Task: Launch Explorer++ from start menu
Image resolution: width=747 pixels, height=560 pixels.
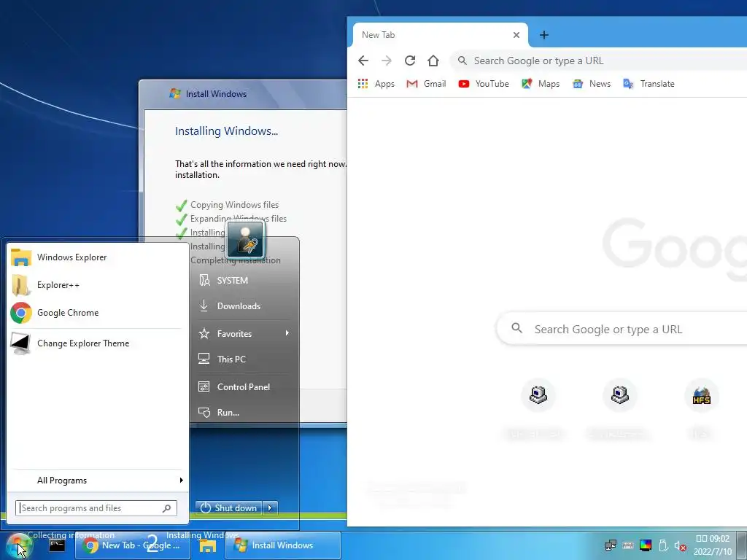Action: pos(98,285)
